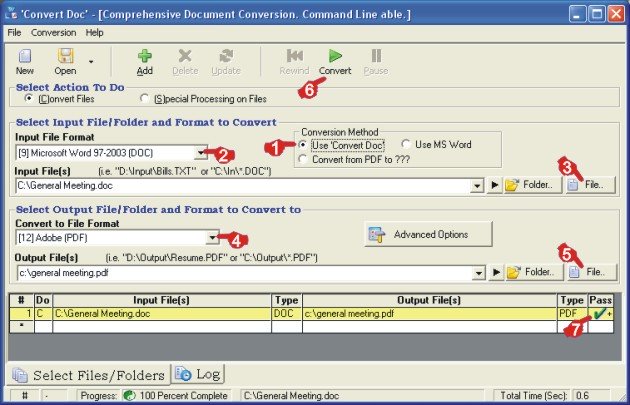
Task: Switch to the Log tab
Action: pos(198,374)
